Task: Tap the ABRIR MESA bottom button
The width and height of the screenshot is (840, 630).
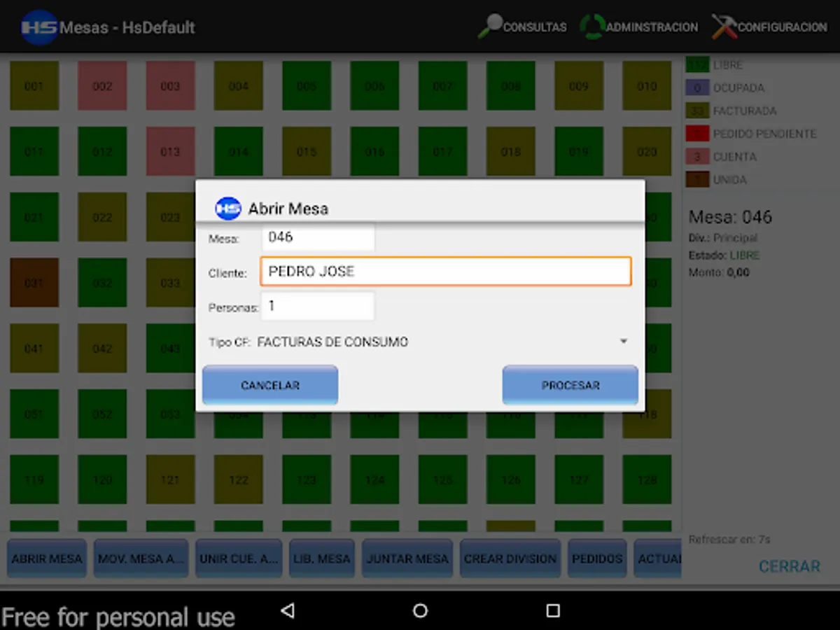Action: point(47,559)
